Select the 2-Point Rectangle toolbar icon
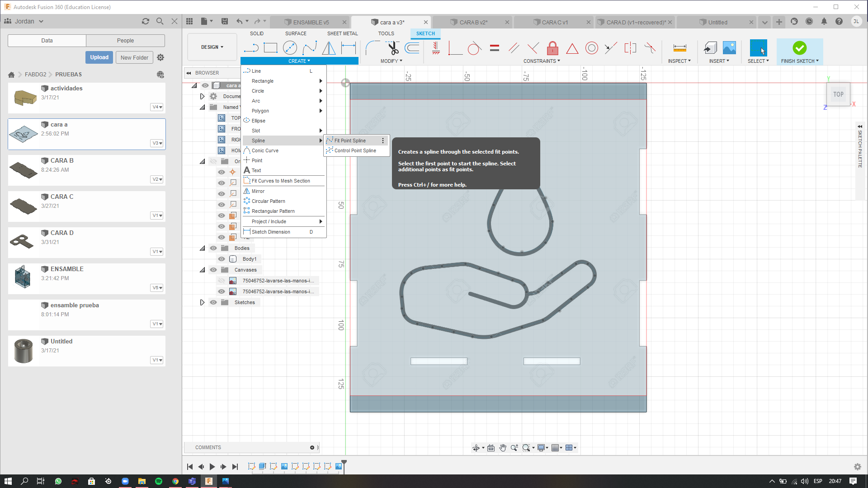868x488 pixels. [270, 48]
